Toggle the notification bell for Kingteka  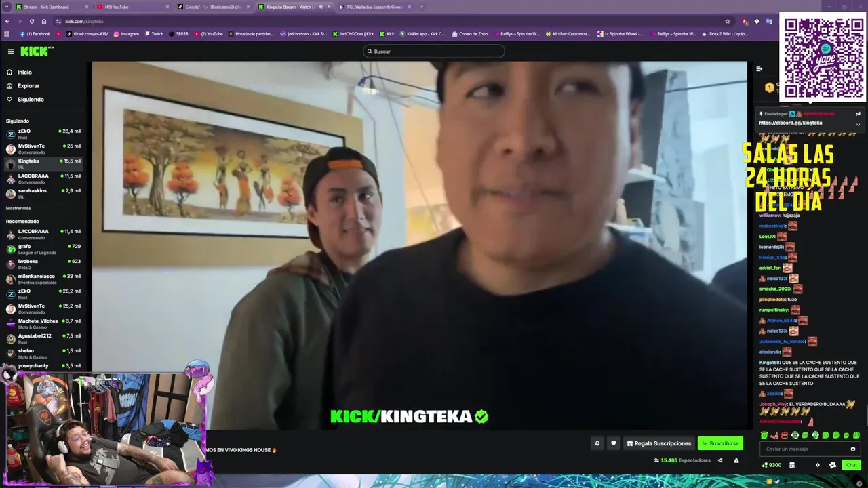click(x=597, y=443)
